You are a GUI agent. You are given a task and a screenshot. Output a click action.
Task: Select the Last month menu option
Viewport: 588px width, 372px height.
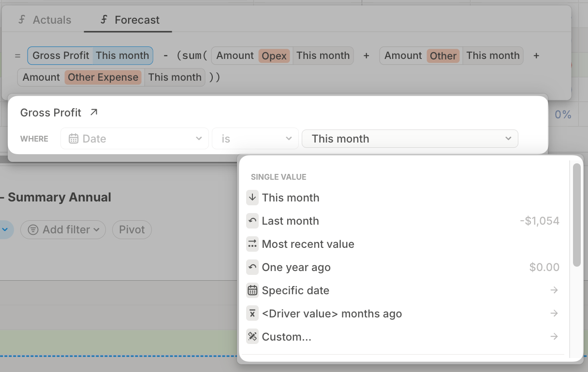[403, 221]
